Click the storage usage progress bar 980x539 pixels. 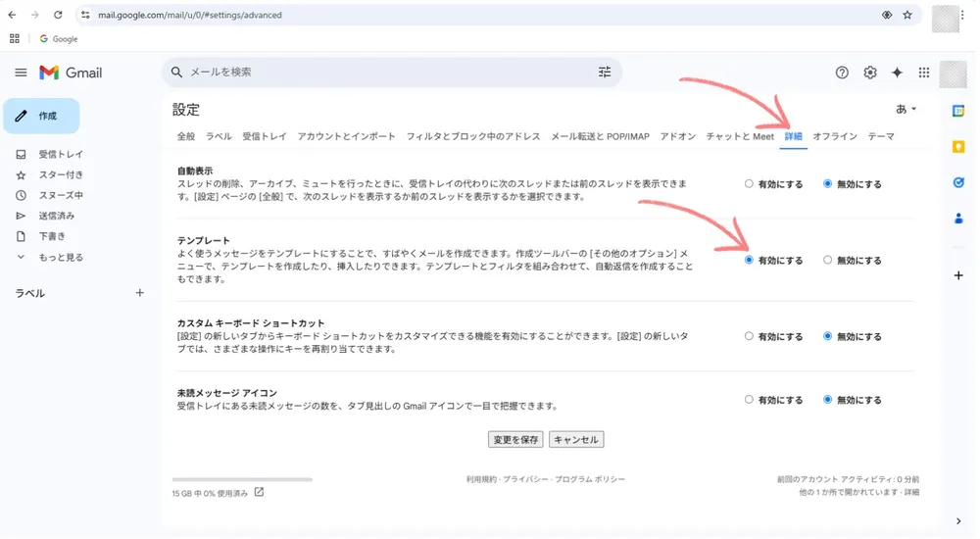coord(242,479)
